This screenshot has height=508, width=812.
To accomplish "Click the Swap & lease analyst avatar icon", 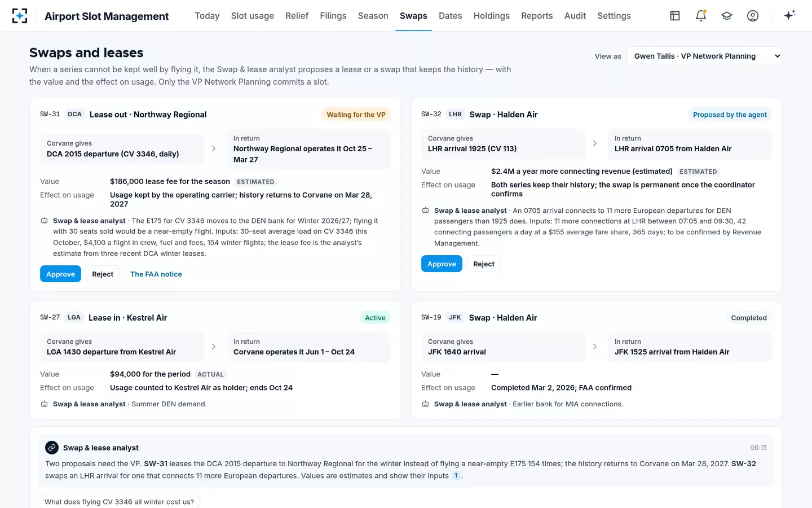I will coord(52,448).
